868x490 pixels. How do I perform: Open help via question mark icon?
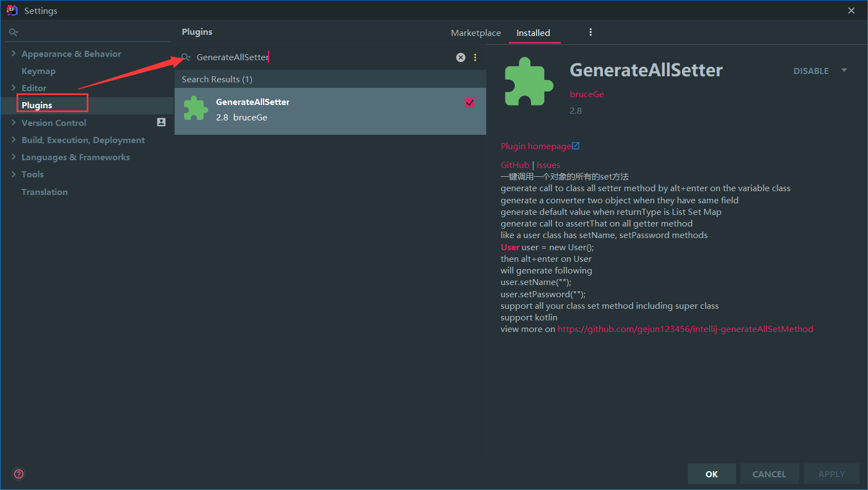click(x=19, y=474)
